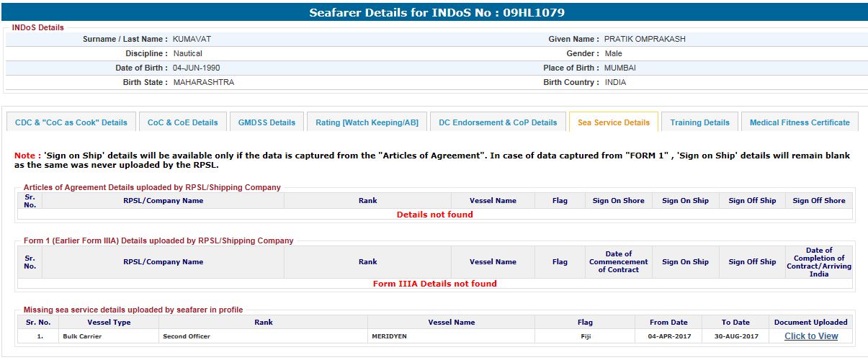Select the Sea Service Details tab
868x360 pixels.
pyautogui.click(x=613, y=122)
